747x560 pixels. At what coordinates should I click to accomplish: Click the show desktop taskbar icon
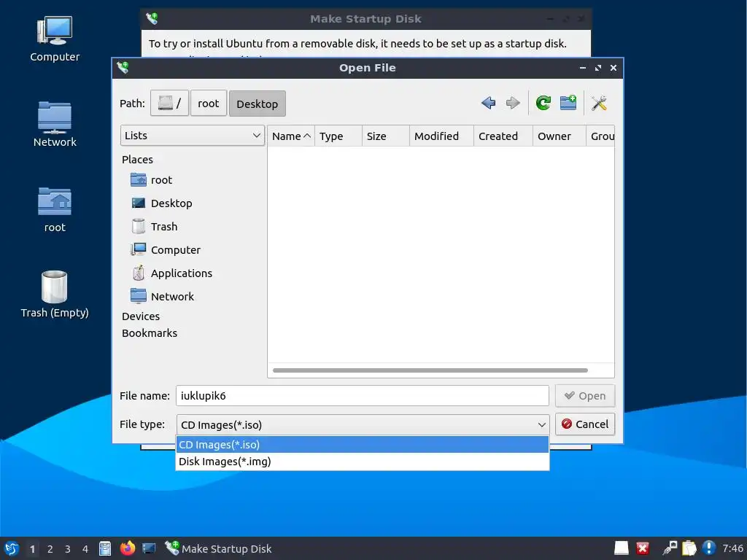coord(149,548)
